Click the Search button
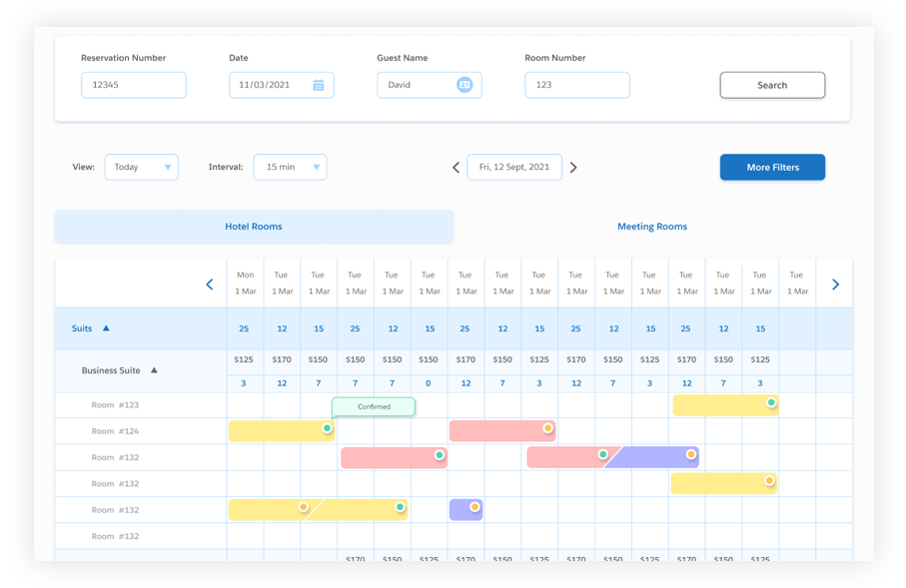 tap(772, 85)
